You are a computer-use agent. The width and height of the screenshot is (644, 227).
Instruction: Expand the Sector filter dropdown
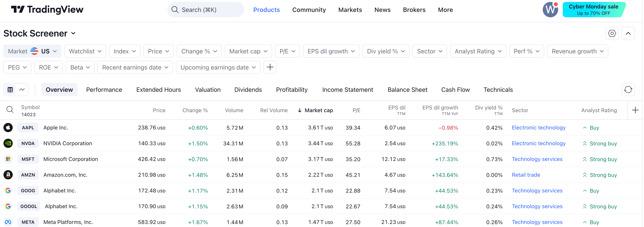430,51
